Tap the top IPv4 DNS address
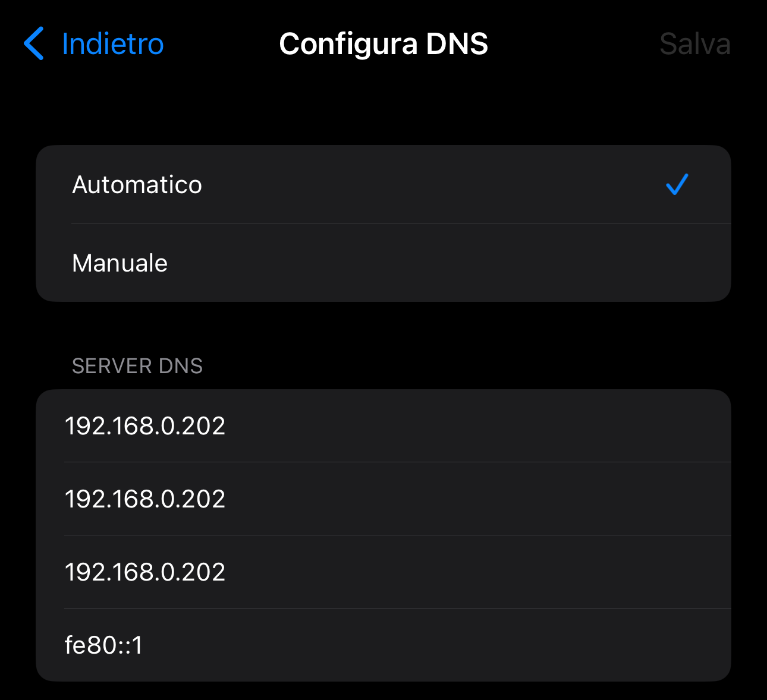 click(x=145, y=426)
